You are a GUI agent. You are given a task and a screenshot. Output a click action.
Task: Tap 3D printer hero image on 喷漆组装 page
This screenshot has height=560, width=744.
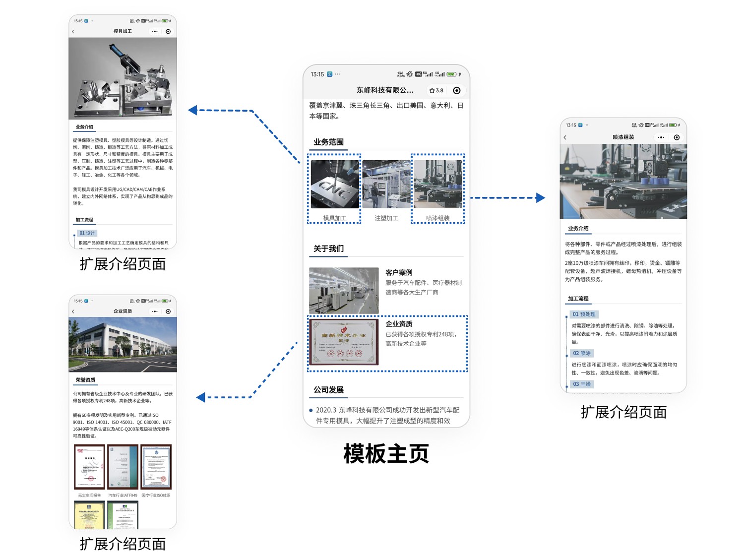pyautogui.click(x=623, y=182)
